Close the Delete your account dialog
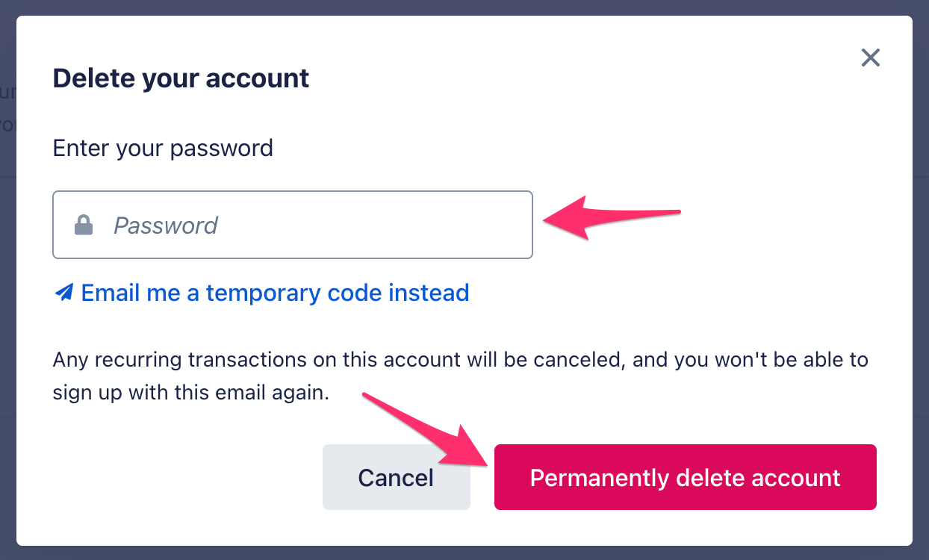929x560 pixels. pos(871,58)
